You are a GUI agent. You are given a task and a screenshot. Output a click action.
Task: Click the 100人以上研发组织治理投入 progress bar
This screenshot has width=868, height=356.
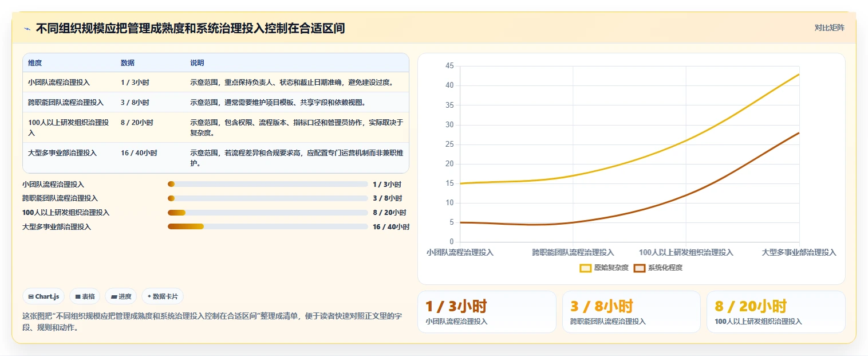pos(267,213)
